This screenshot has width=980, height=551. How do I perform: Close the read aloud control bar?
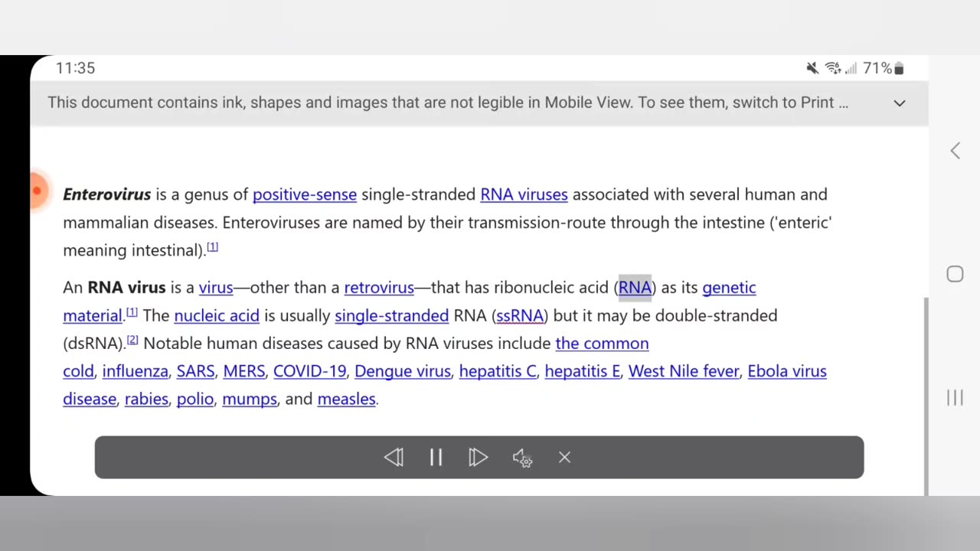coord(564,458)
